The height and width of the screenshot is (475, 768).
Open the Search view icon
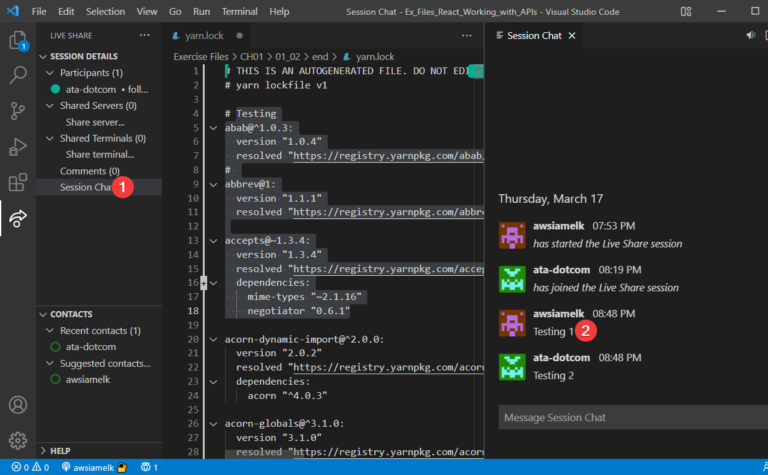click(x=18, y=75)
